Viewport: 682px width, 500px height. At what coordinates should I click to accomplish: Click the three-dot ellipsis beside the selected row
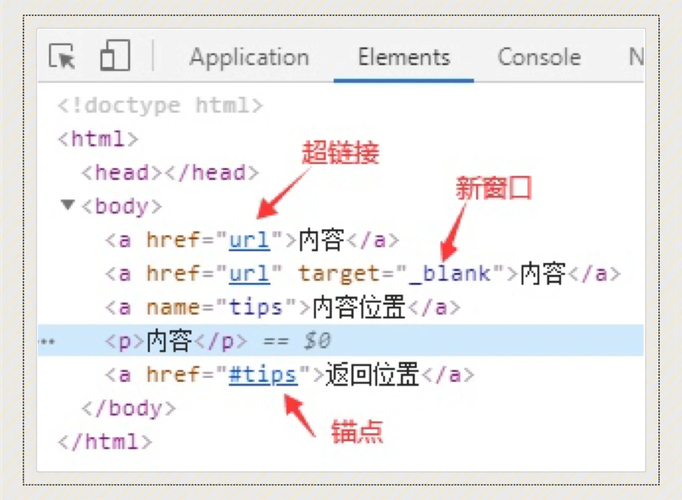[46, 341]
